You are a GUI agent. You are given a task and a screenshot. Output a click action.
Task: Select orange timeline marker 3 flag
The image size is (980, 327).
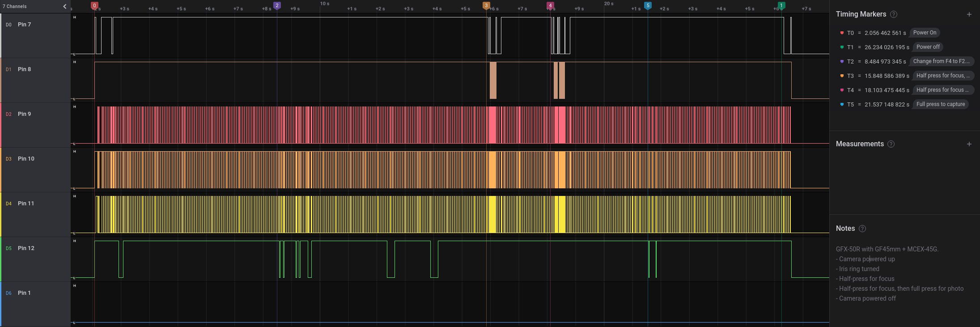[x=486, y=5]
